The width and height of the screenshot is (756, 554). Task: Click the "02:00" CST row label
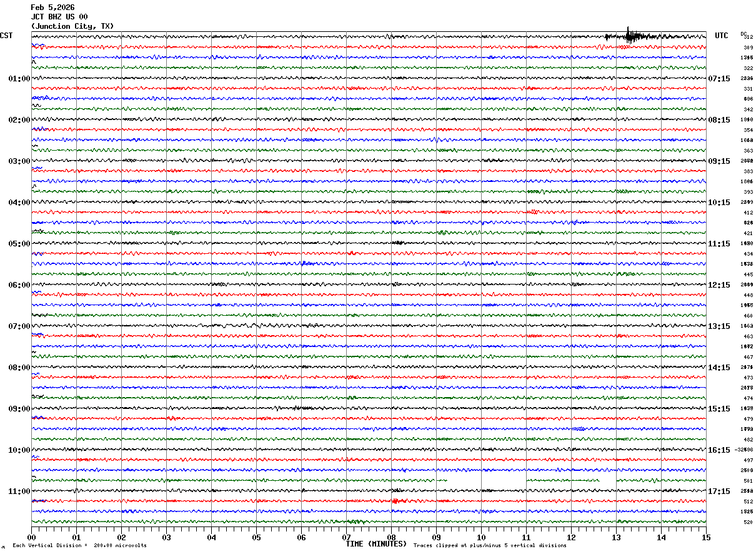(x=19, y=120)
